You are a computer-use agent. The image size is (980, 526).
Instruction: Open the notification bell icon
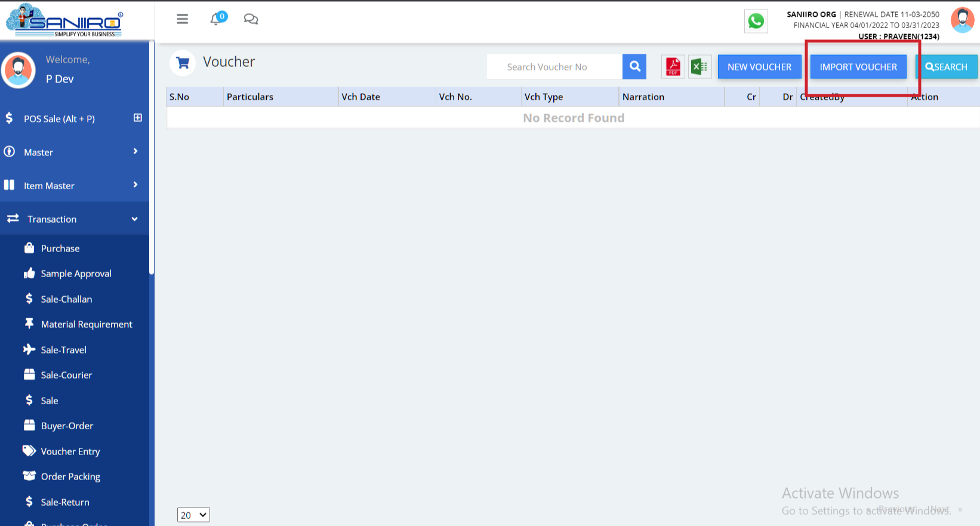[x=216, y=19]
